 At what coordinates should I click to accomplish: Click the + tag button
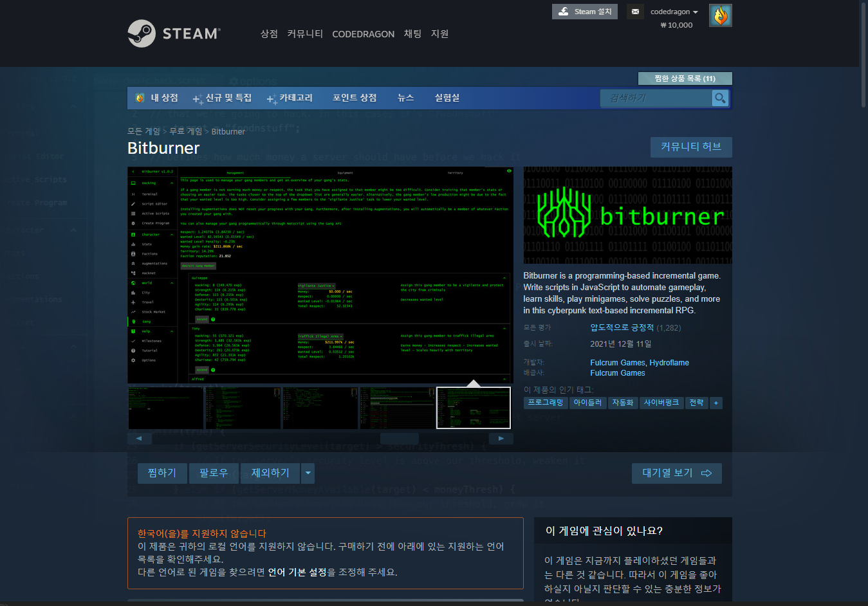716,403
